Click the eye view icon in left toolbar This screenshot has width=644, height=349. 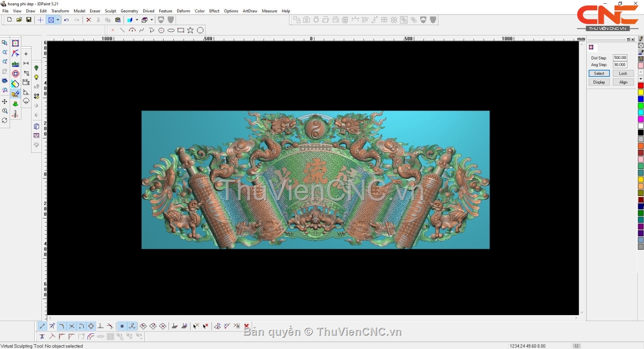[x=5, y=81]
